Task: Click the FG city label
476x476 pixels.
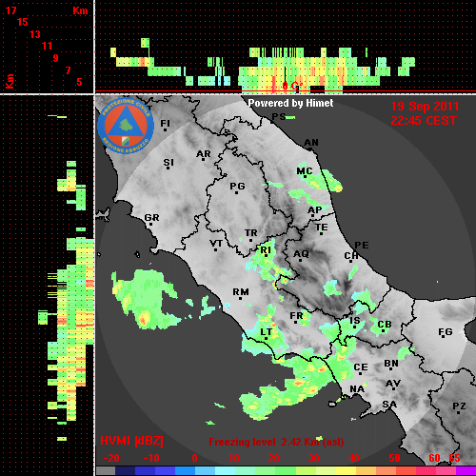Action: tap(446, 332)
